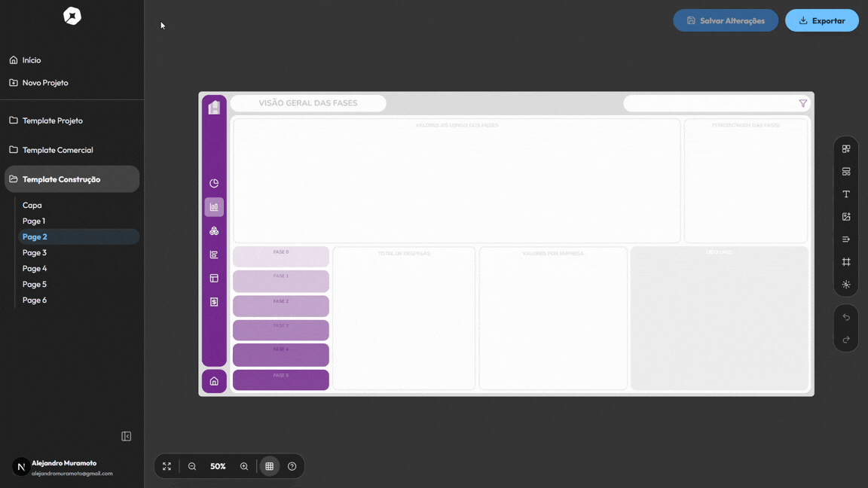
Task: Redo the last action
Action: tap(846, 340)
